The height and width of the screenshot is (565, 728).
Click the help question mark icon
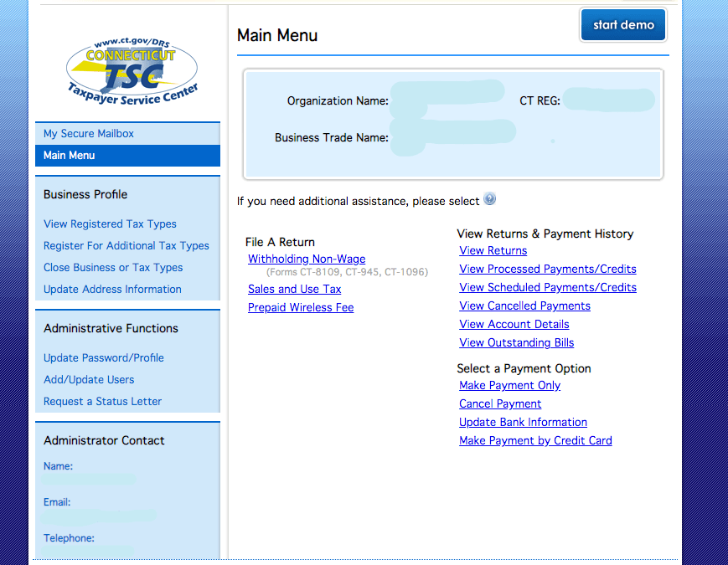[490, 199]
